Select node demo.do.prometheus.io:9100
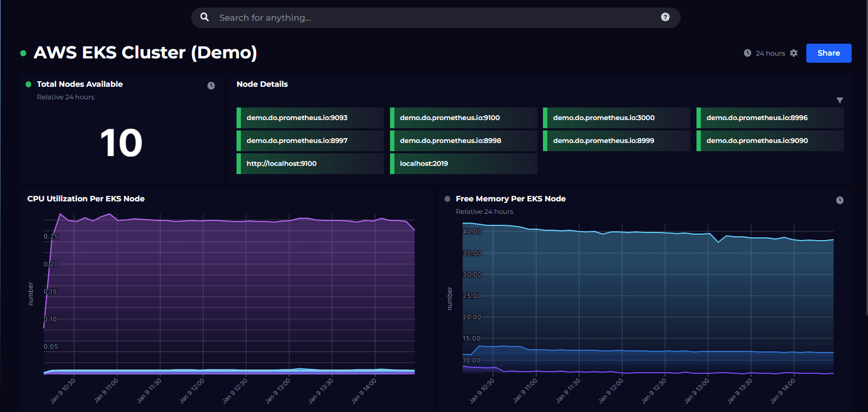 463,118
